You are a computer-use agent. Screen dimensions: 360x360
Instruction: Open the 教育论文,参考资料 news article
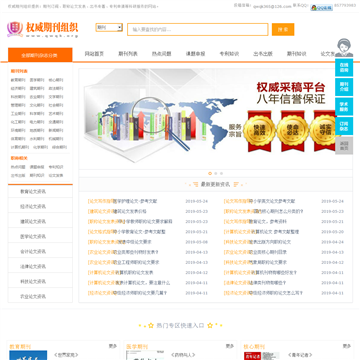click(x=268, y=221)
